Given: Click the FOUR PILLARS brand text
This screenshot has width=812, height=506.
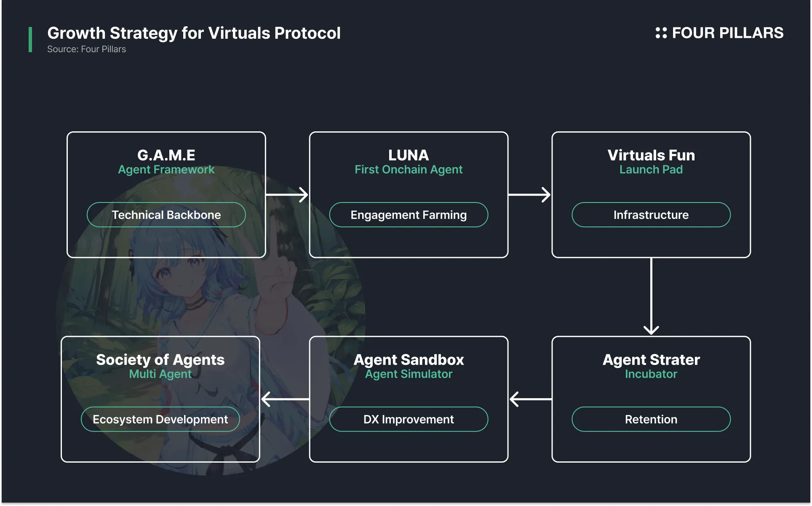Looking at the screenshot, I should (x=727, y=33).
